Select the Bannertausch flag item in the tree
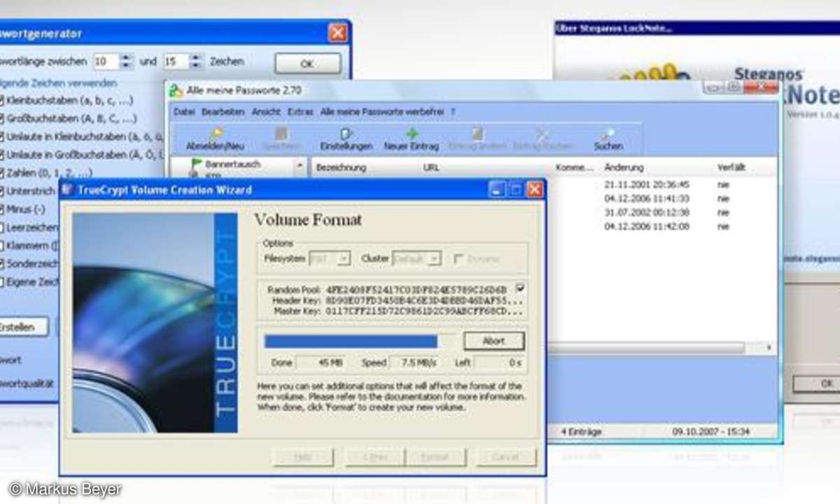This screenshot has width=840, height=504. [225, 164]
